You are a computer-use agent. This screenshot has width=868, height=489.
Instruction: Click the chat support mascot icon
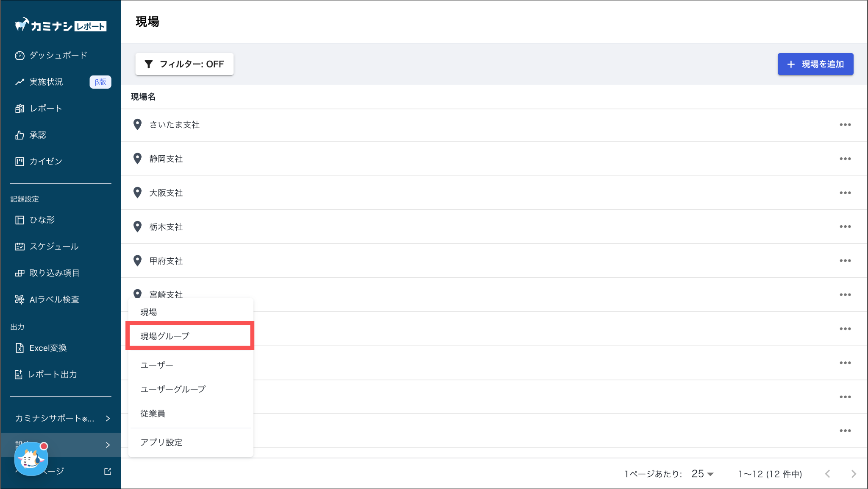coord(31,459)
